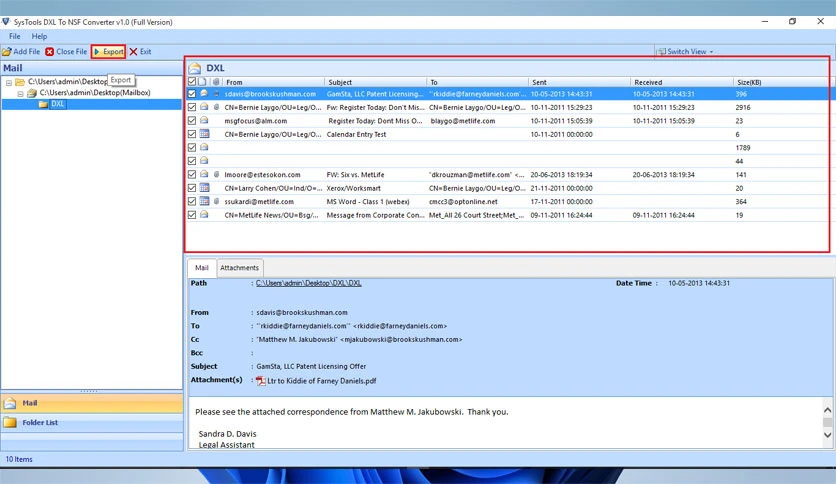Click the Exit toolbar button
Image resolution: width=836 pixels, height=484 pixels.
[140, 52]
